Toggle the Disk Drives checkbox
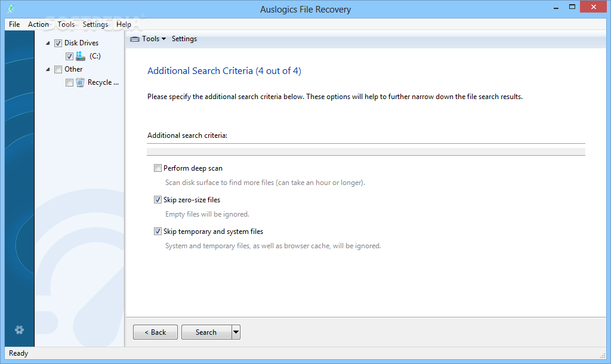This screenshot has height=364, width=611. [x=58, y=43]
